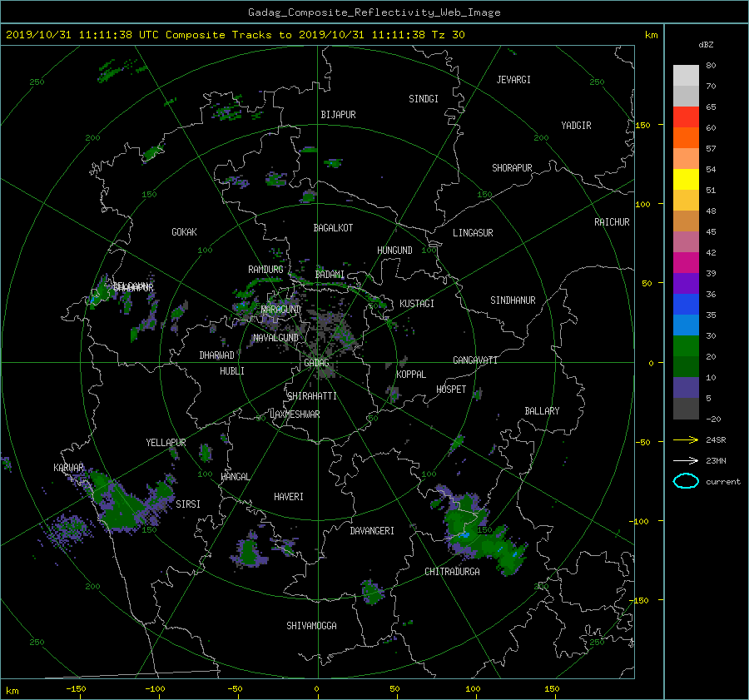Click the 51 dBZ yellow color swatch

coord(686,179)
